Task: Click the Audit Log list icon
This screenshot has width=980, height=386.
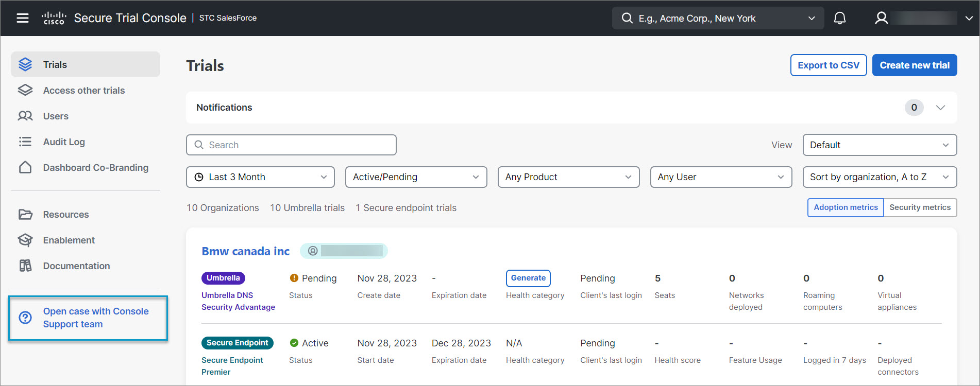Action: click(25, 142)
